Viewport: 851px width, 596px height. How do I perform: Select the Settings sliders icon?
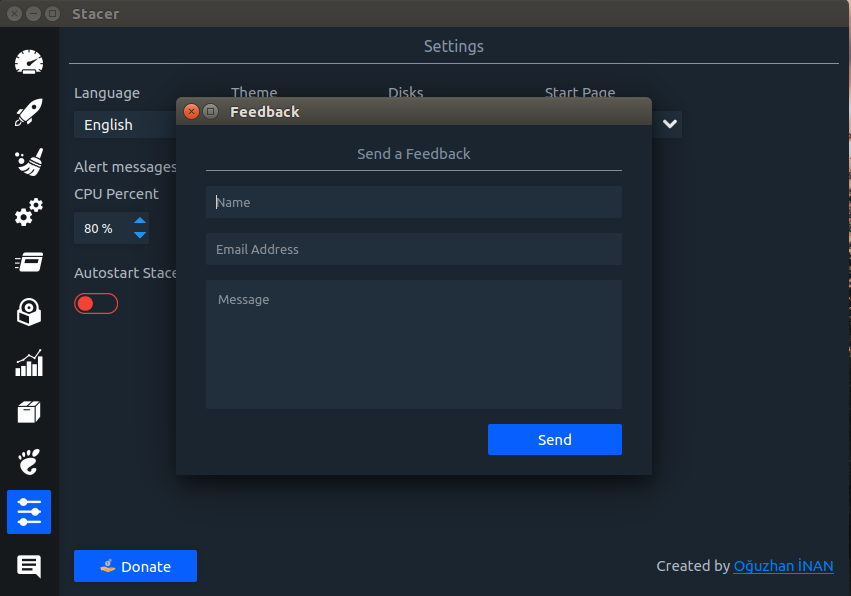pos(29,512)
